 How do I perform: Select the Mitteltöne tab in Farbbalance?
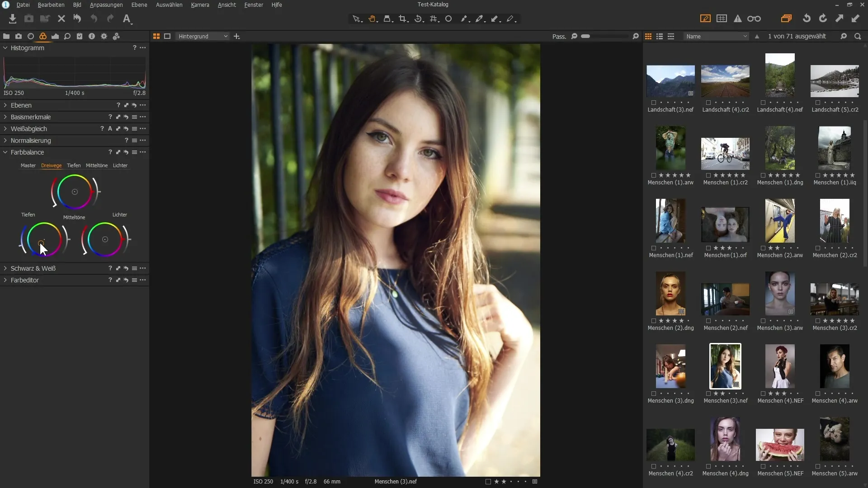click(97, 165)
